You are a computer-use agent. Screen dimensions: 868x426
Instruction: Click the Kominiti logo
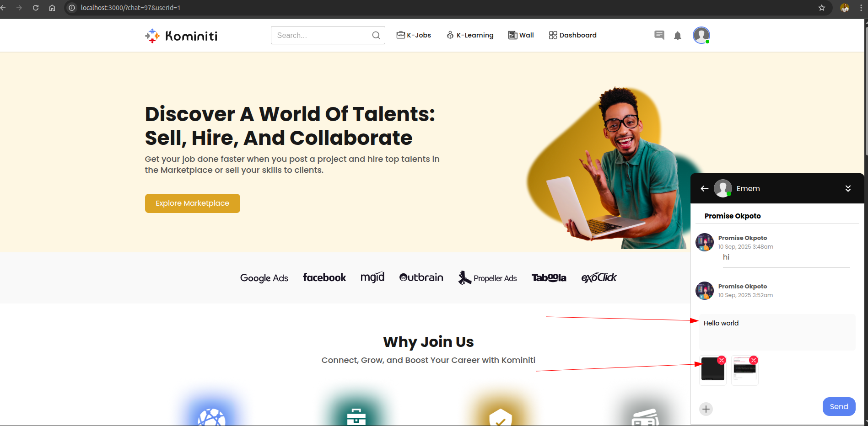(181, 36)
